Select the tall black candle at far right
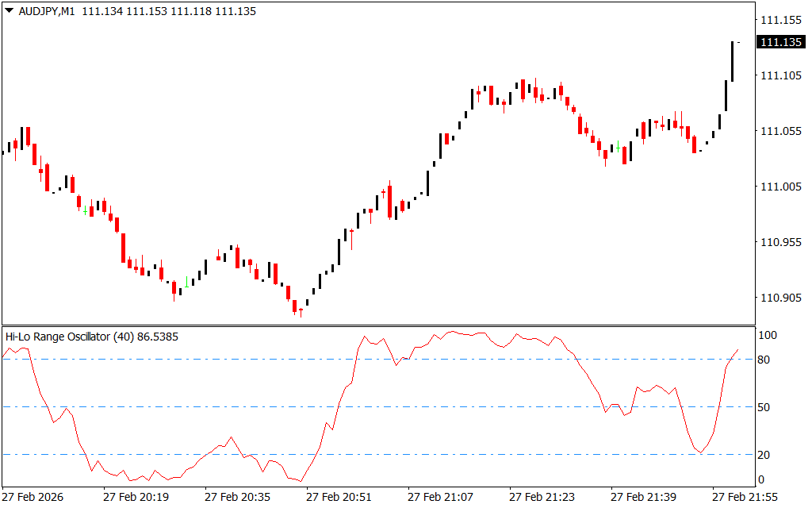This screenshot has width=812, height=508. (732, 61)
